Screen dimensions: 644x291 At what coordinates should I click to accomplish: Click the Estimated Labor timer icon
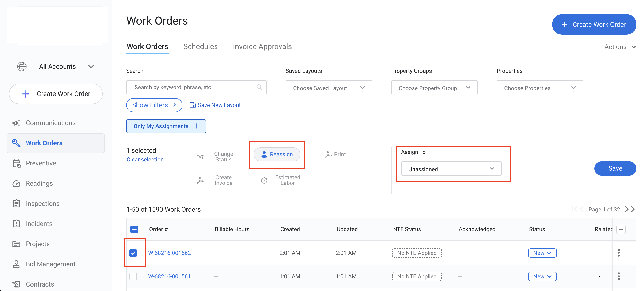[x=264, y=180]
